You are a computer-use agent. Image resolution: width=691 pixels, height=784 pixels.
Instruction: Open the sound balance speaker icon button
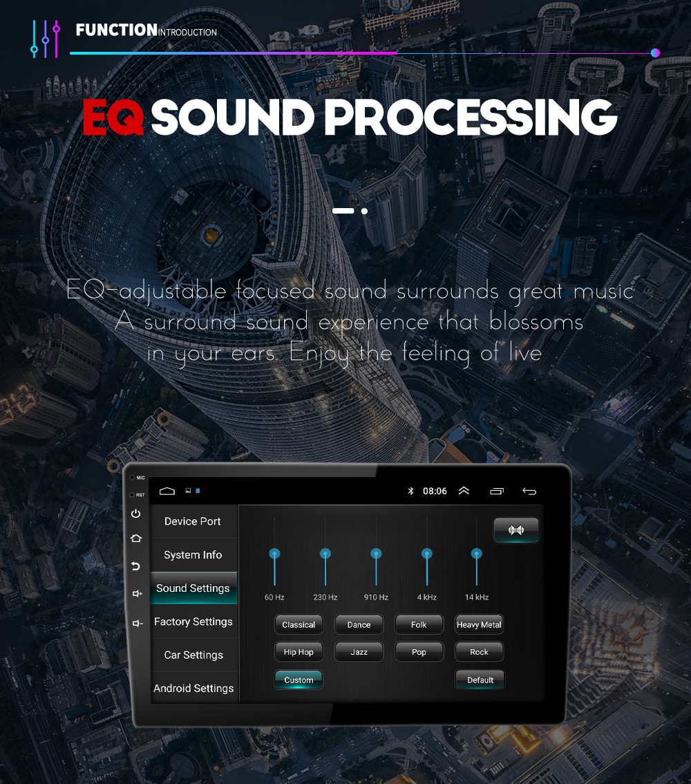[x=516, y=530]
